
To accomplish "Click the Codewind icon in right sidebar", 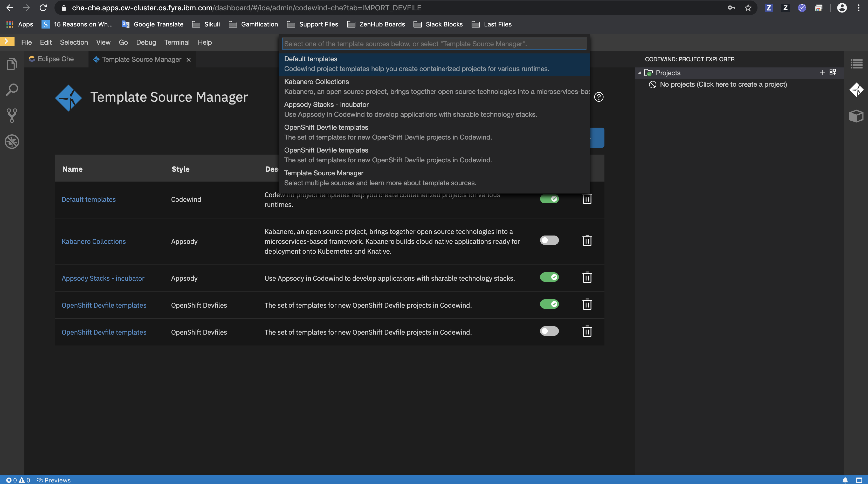I will pyautogui.click(x=856, y=89).
